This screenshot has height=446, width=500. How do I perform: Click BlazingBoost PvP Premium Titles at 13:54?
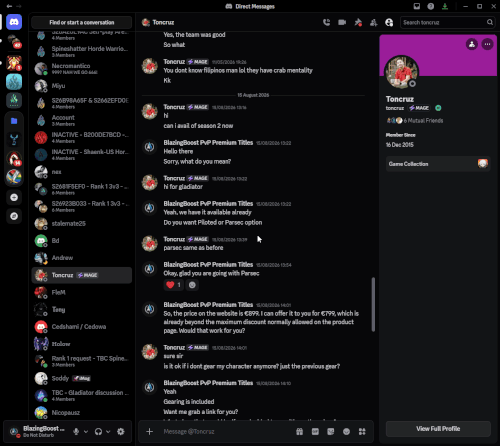[208, 265]
